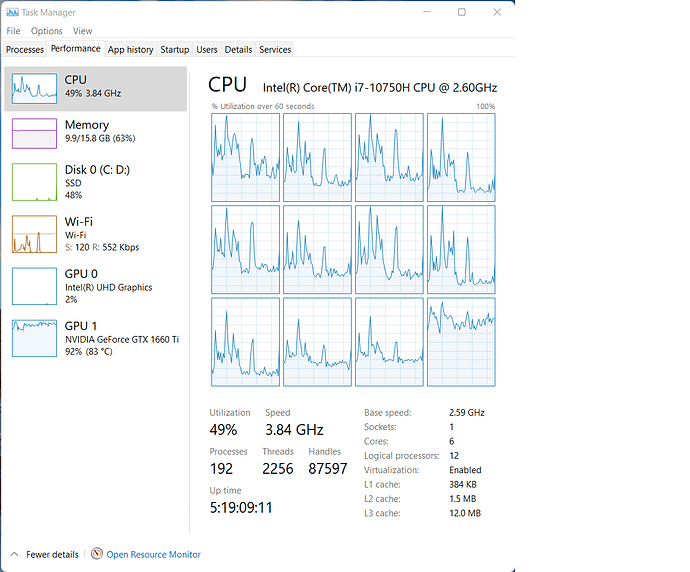Select the Memory usage thumbnail
Viewport: 690px width, 572px height.
coord(34,133)
